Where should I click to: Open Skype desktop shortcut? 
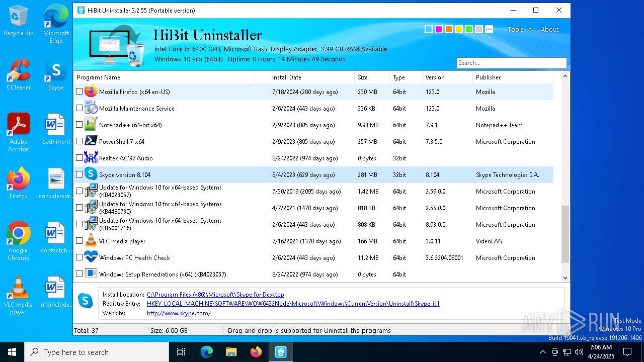[56, 74]
